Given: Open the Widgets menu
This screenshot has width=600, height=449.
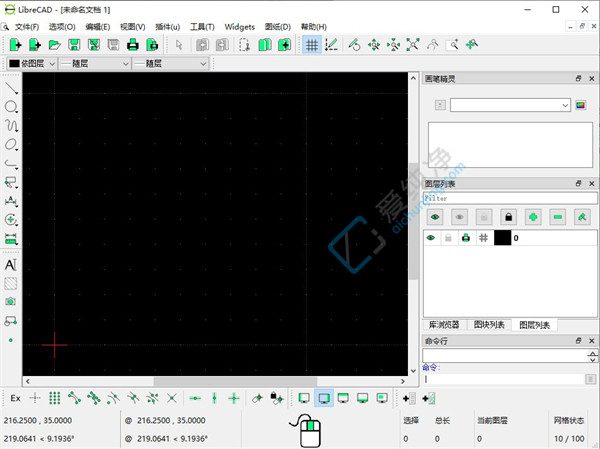Looking at the screenshot, I should 240,27.
